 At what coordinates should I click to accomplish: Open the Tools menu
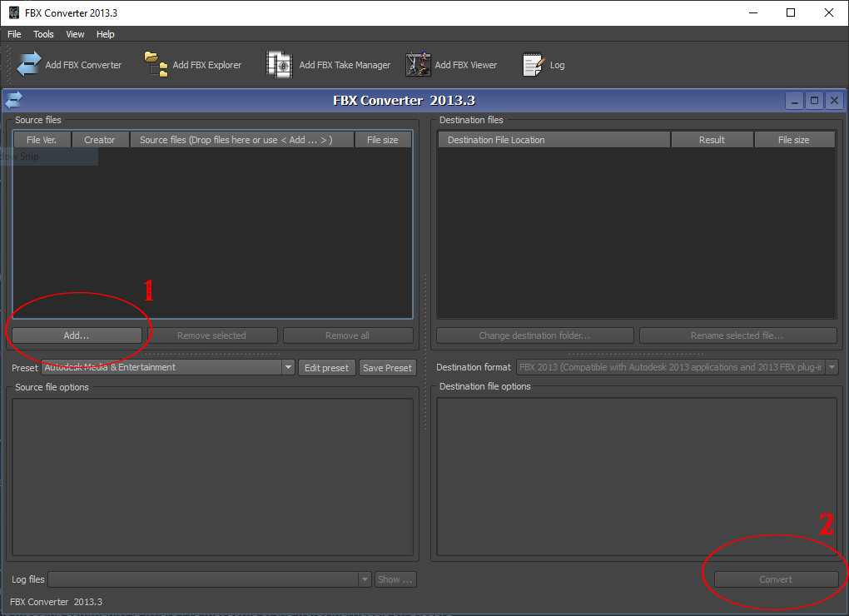[43, 34]
